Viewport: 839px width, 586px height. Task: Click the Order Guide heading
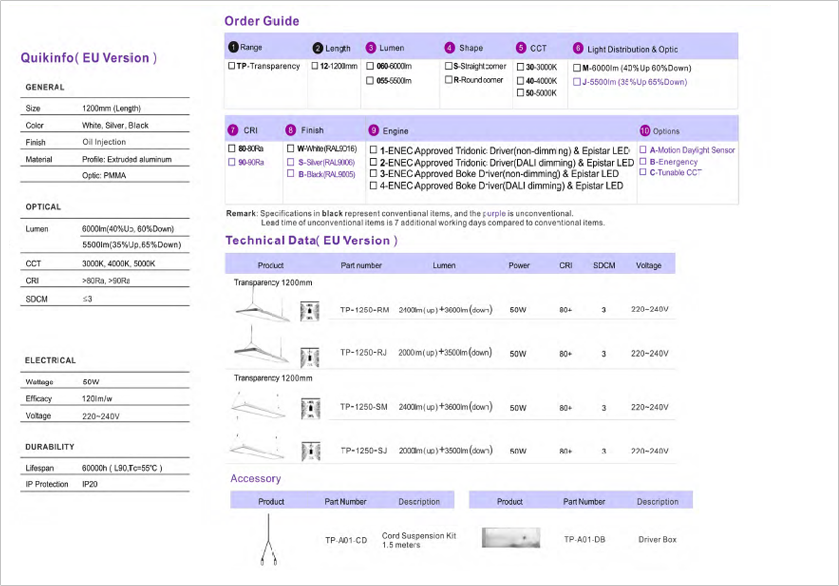coord(261,21)
